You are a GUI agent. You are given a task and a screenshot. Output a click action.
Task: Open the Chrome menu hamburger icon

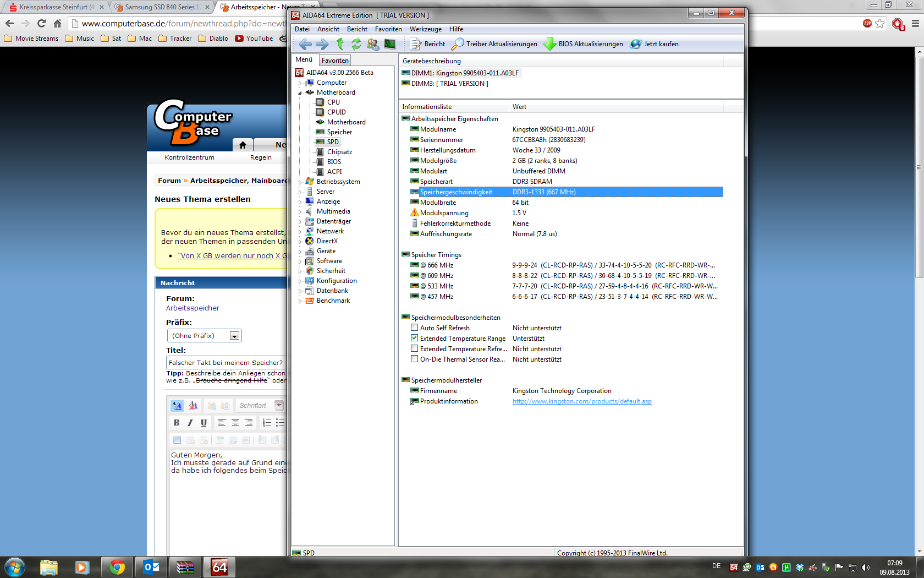tap(915, 23)
